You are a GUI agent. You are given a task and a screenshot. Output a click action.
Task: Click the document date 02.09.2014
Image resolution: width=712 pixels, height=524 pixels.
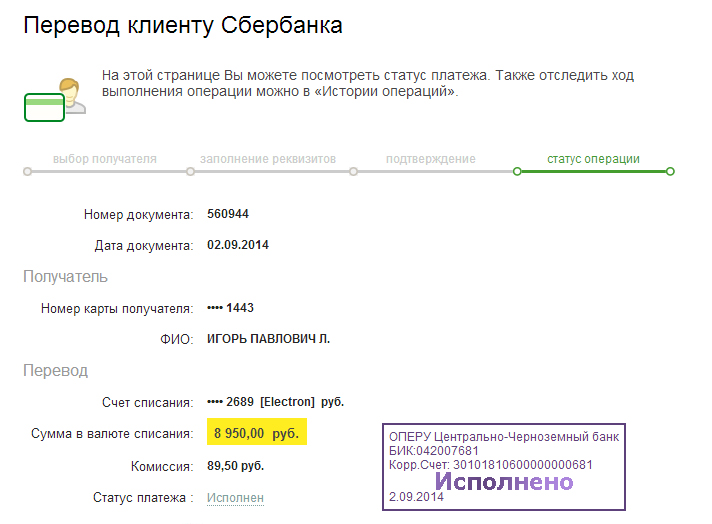coord(238,245)
